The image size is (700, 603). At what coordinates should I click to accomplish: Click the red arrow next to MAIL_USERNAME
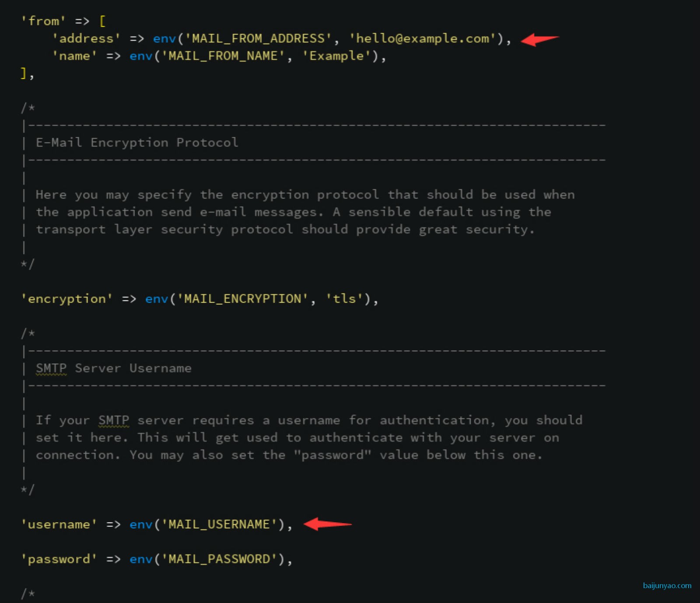click(328, 523)
